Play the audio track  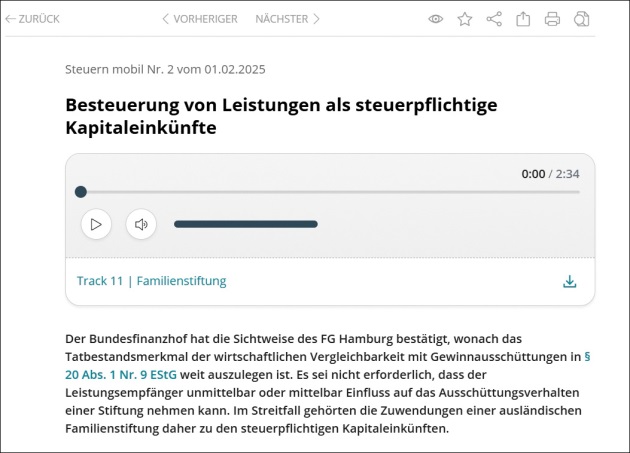pos(96,224)
